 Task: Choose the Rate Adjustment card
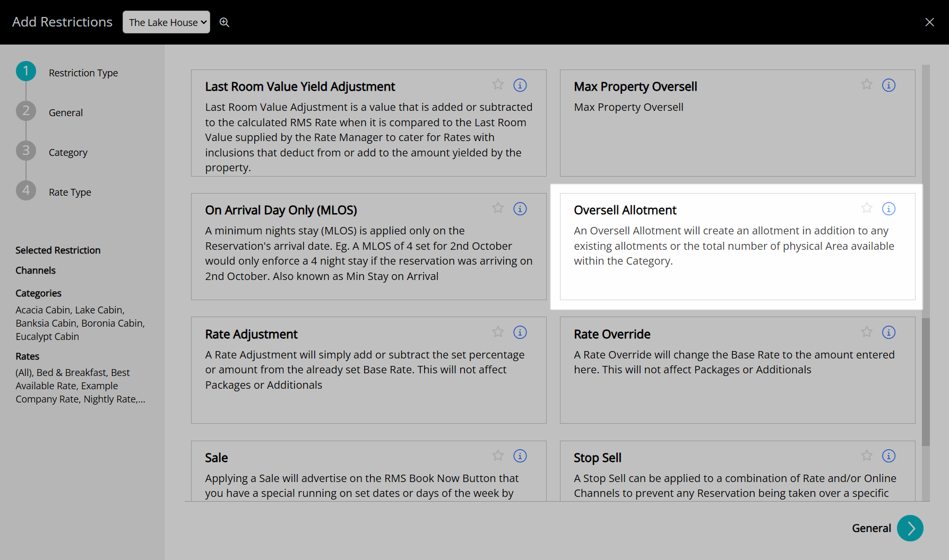click(369, 370)
